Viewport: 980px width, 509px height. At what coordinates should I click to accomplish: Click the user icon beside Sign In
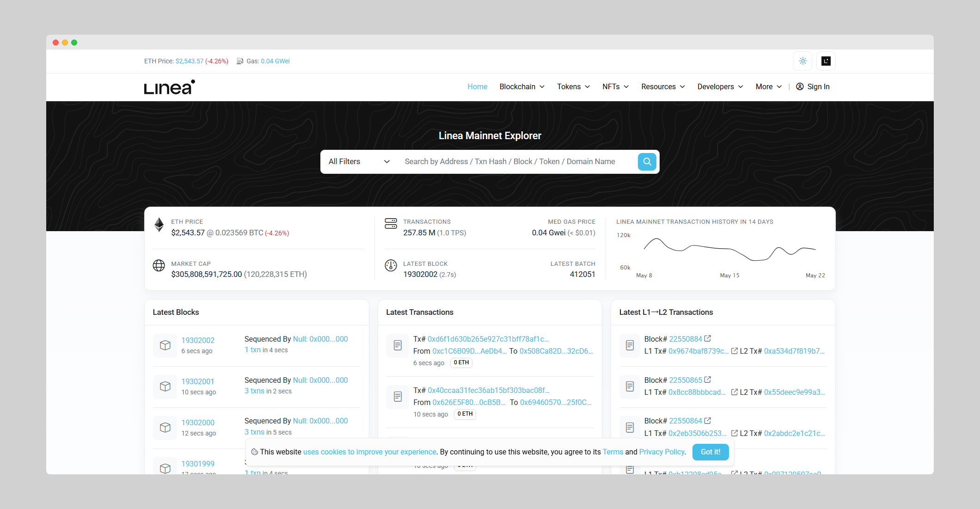(x=800, y=86)
